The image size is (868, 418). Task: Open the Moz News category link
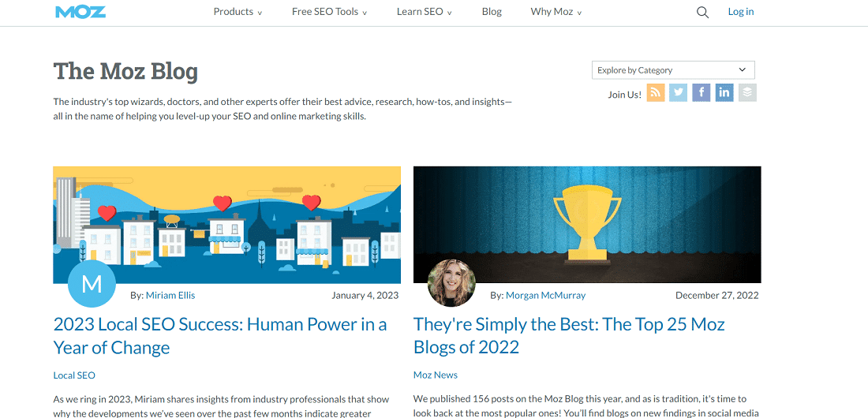[436, 375]
